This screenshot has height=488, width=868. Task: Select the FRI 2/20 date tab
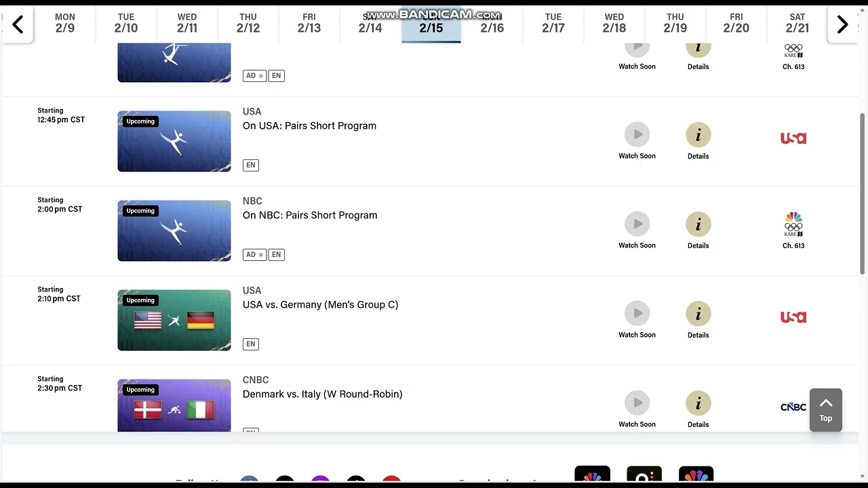tap(736, 24)
